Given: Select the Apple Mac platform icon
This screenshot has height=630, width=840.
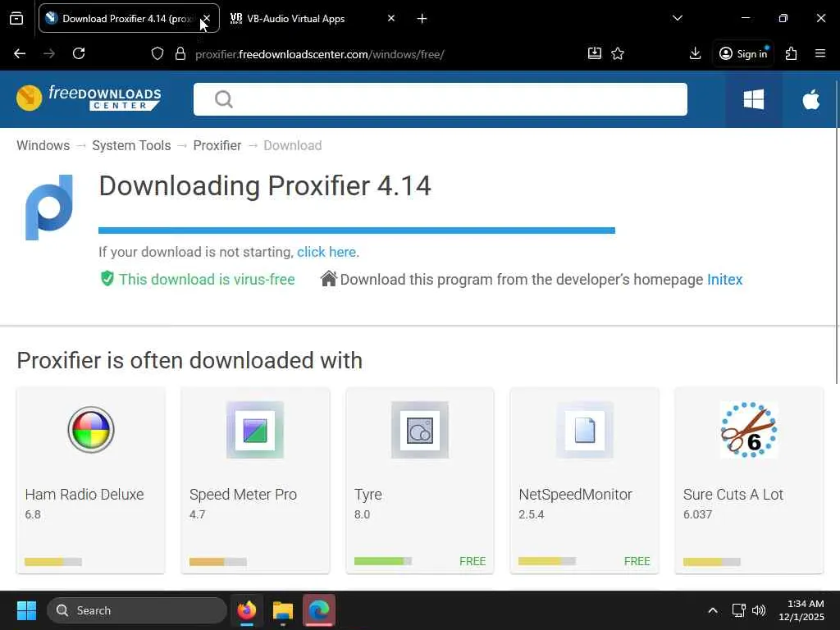Looking at the screenshot, I should pos(811,99).
